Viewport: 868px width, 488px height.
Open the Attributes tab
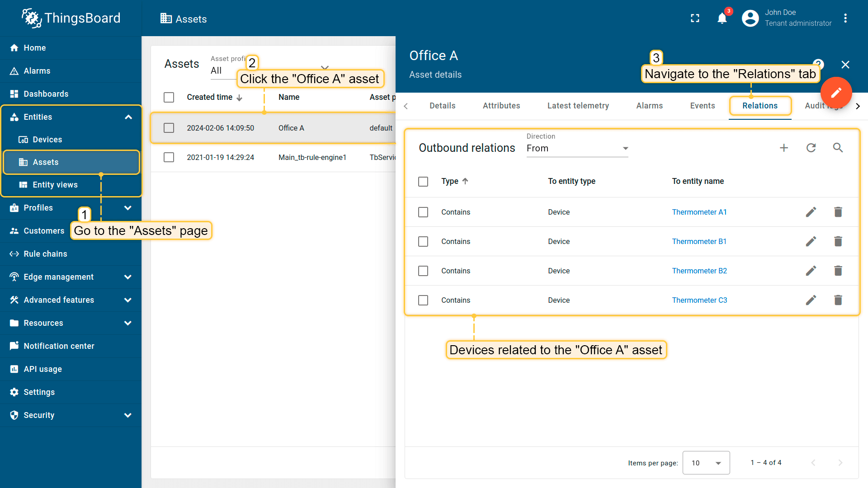click(x=501, y=106)
